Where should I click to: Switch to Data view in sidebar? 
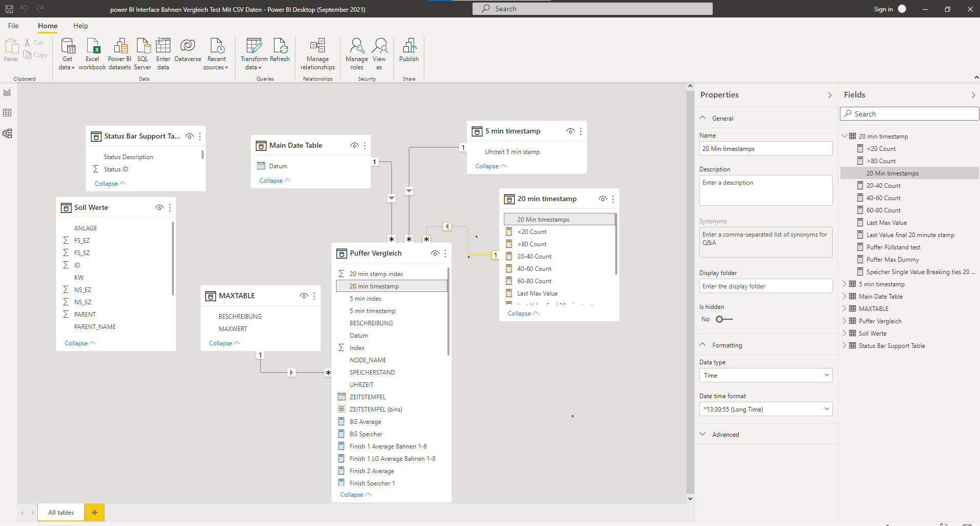[7, 113]
